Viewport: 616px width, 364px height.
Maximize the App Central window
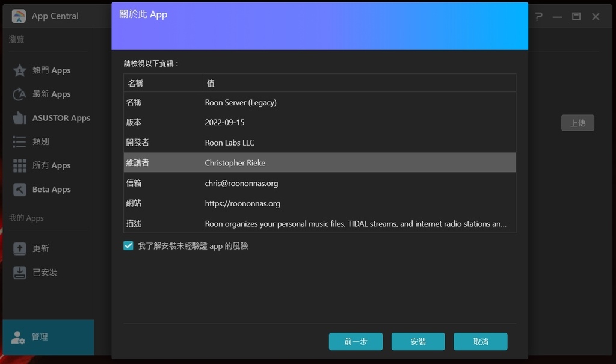pyautogui.click(x=576, y=16)
